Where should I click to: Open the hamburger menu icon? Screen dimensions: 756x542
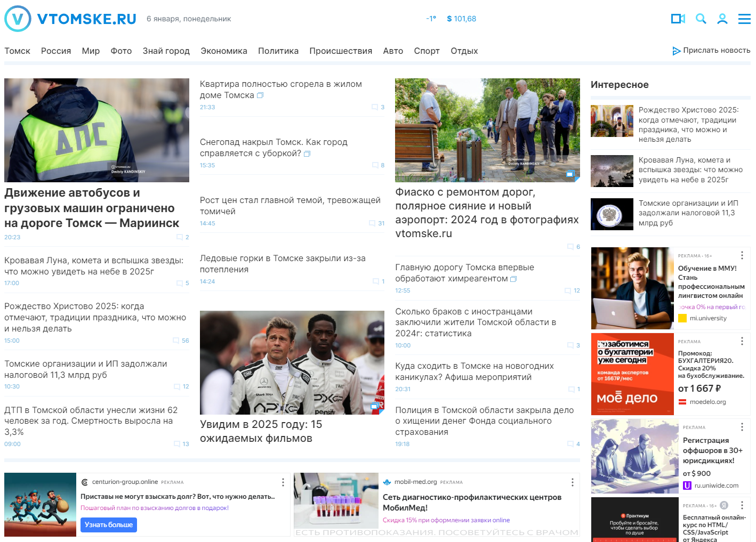(744, 19)
